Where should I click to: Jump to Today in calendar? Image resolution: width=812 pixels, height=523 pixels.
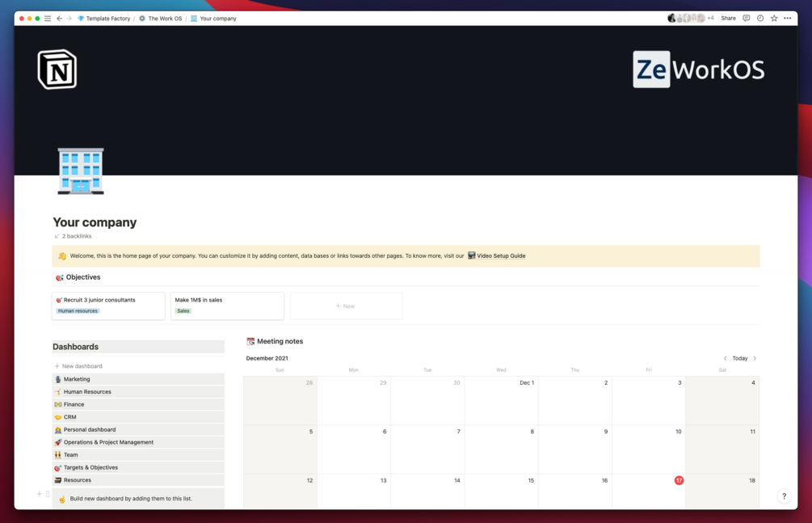[740, 358]
